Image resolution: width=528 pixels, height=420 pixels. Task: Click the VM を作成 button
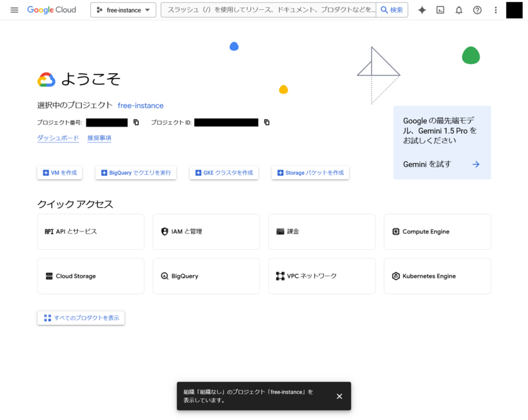tap(59, 173)
